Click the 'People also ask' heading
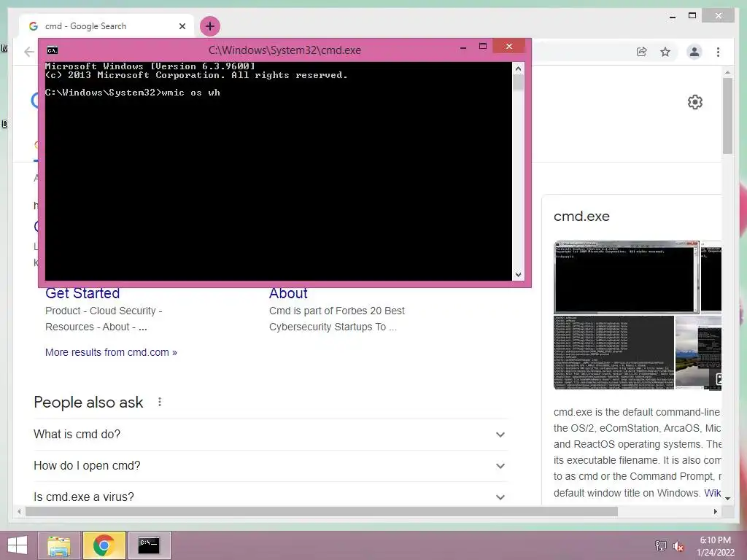The image size is (747, 560). tap(88, 402)
